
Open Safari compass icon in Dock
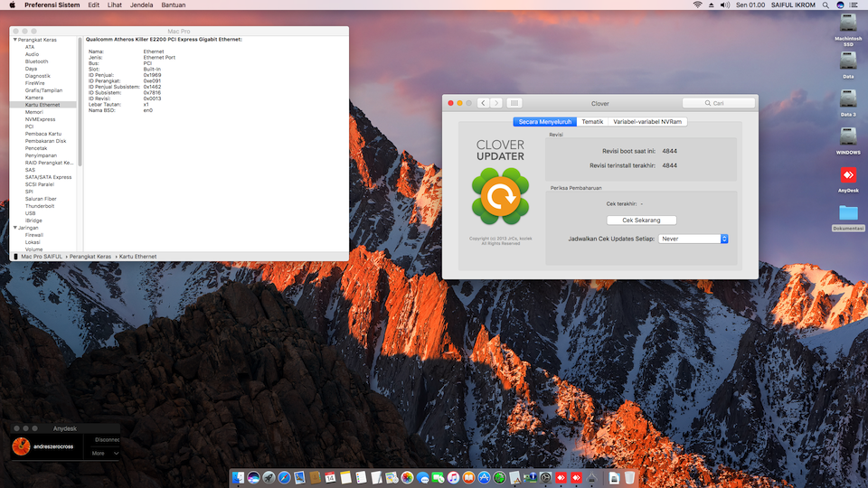tap(284, 477)
